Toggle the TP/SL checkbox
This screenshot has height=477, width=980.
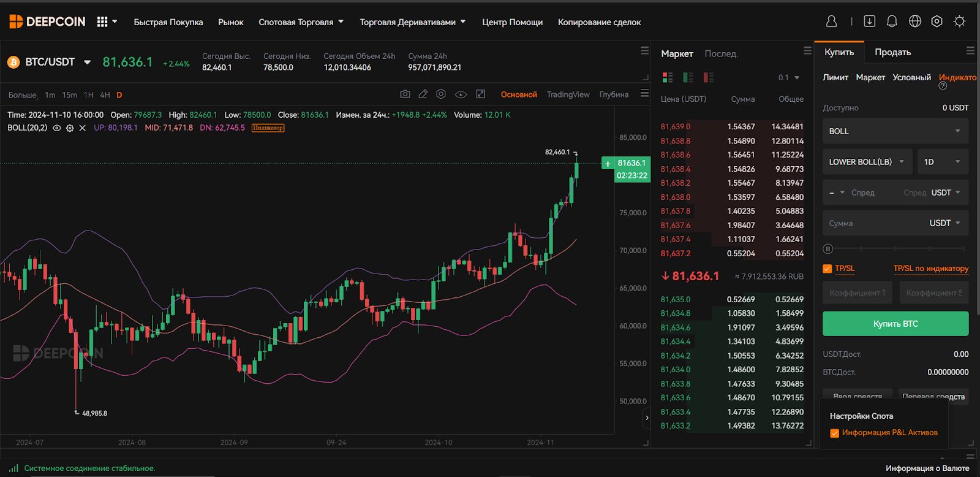coord(827,269)
